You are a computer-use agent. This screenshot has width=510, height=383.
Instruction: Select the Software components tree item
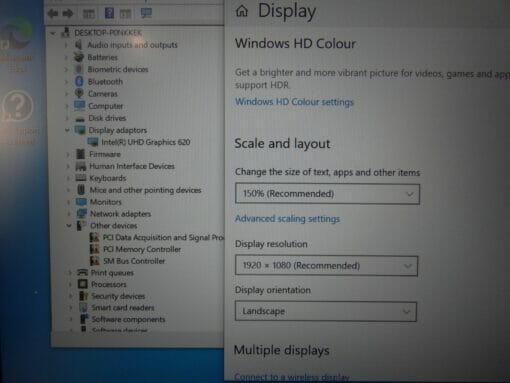click(x=128, y=319)
